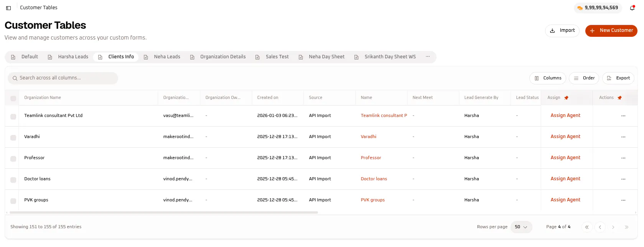The width and height of the screenshot is (644, 247).
Task: Check the PVK groups row checkbox
Action: point(13,201)
